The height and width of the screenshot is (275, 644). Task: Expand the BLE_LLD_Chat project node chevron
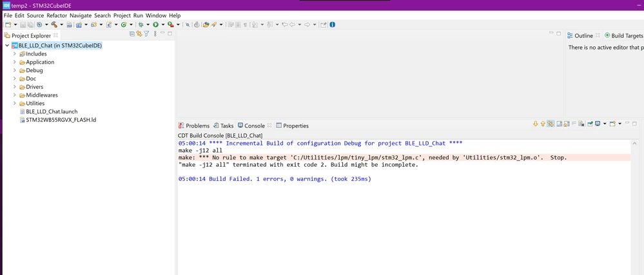point(7,46)
